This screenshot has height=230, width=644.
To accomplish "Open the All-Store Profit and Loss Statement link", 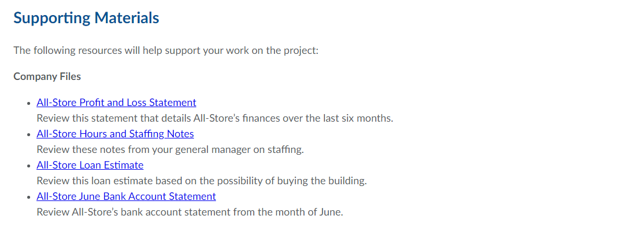I will (x=116, y=103).
